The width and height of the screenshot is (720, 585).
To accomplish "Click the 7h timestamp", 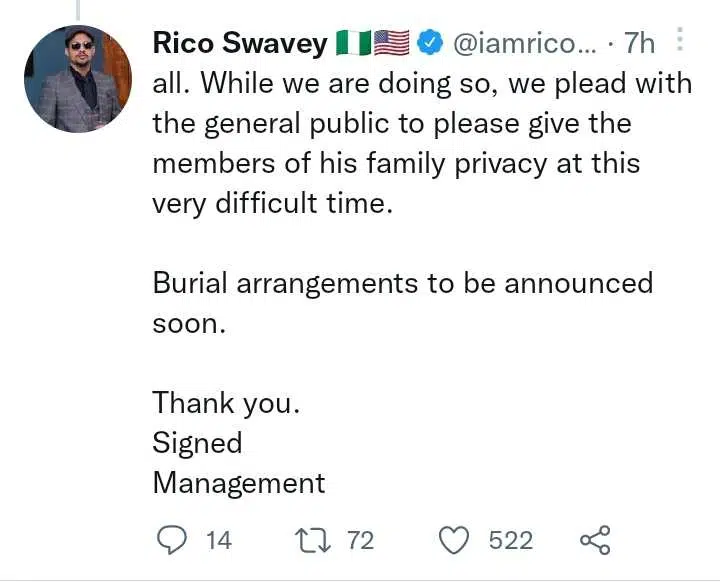I will pyautogui.click(x=640, y=44).
